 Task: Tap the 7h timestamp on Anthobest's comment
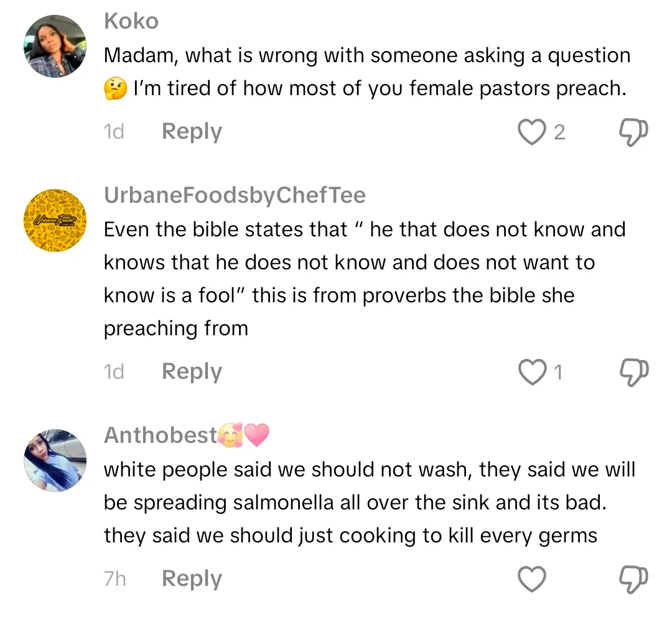pos(114,579)
